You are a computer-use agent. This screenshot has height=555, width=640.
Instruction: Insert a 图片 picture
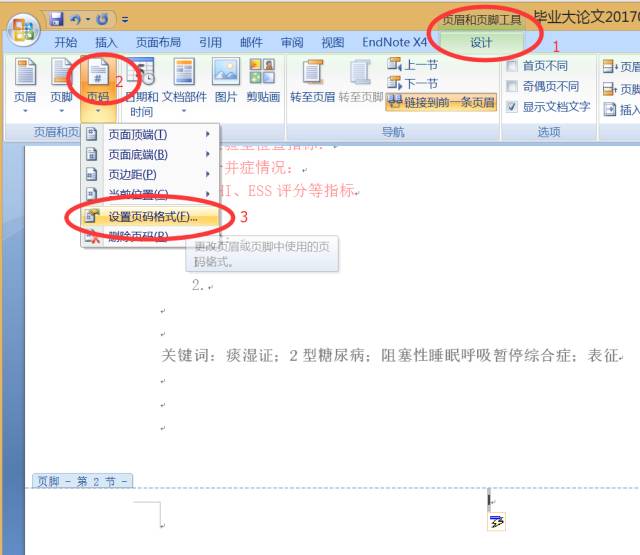point(226,80)
